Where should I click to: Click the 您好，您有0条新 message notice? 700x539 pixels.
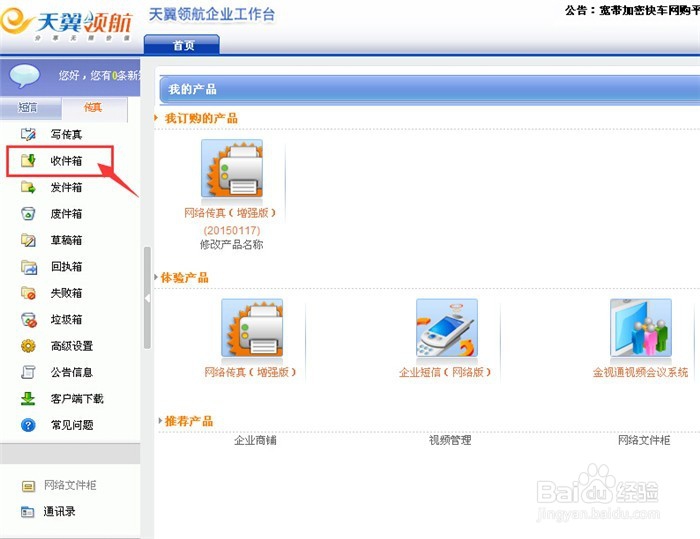[99, 75]
